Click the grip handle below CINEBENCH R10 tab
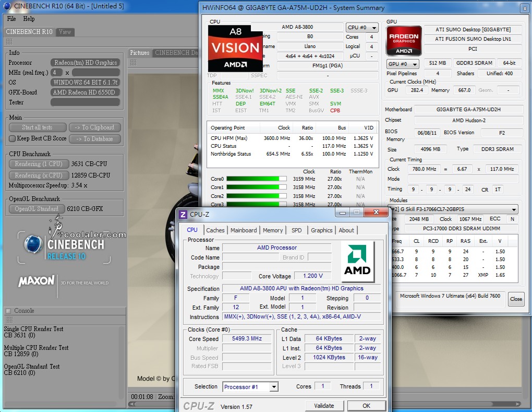The image size is (532, 412). [x=9, y=41]
